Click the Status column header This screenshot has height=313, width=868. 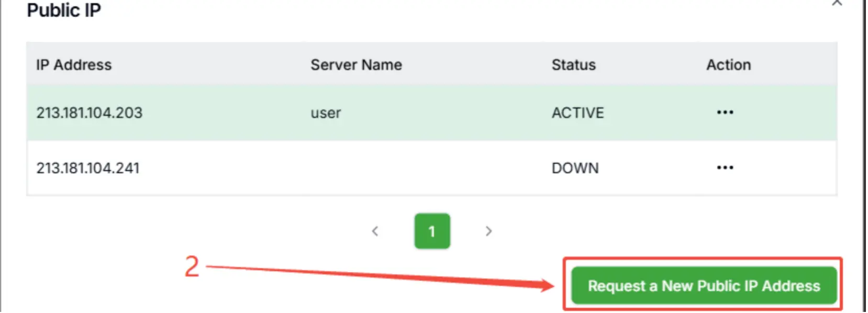(x=573, y=65)
